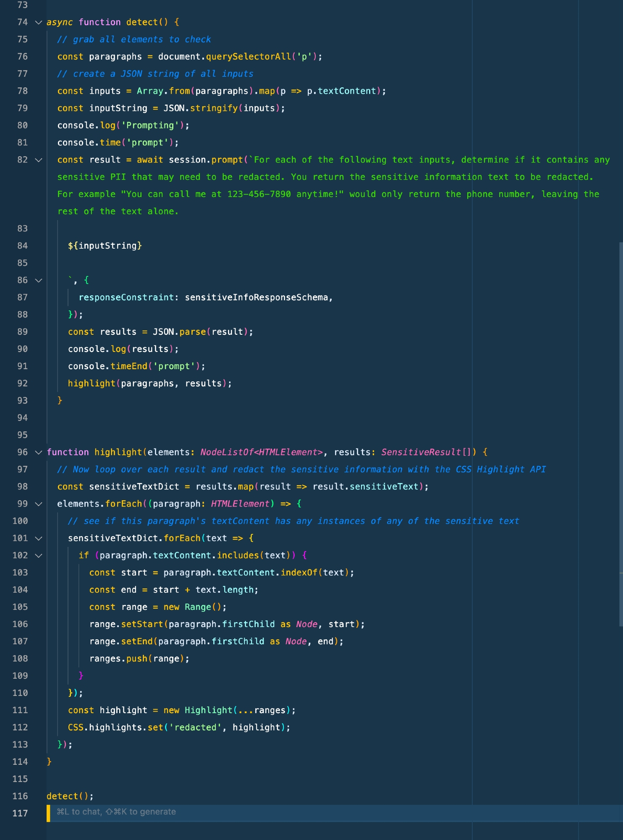Click the querySelectorAll method name on line 76
Viewport: 623px width, 840px height.
coord(248,57)
